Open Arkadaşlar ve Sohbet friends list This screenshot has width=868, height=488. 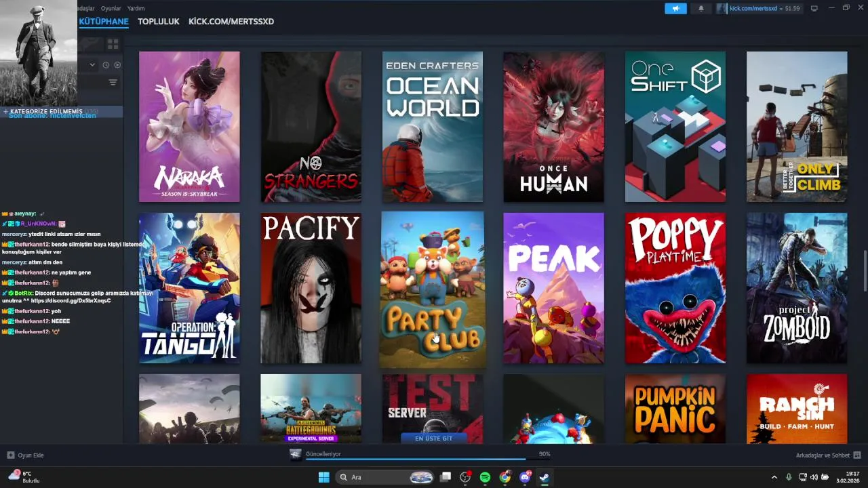click(x=829, y=455)
